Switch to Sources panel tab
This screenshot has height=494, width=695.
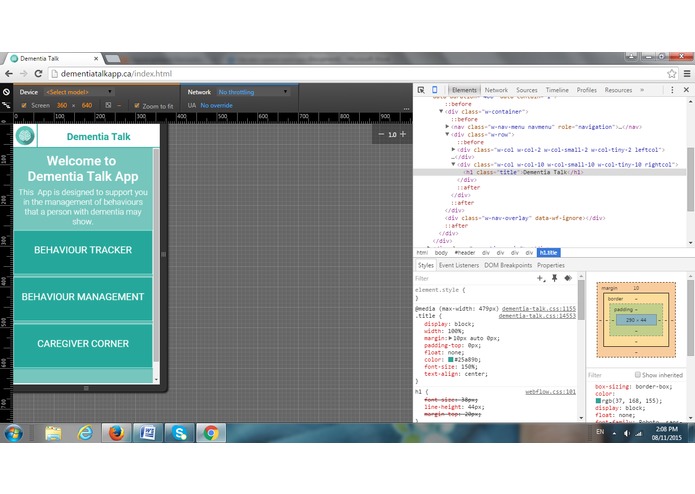click(527, 90)
